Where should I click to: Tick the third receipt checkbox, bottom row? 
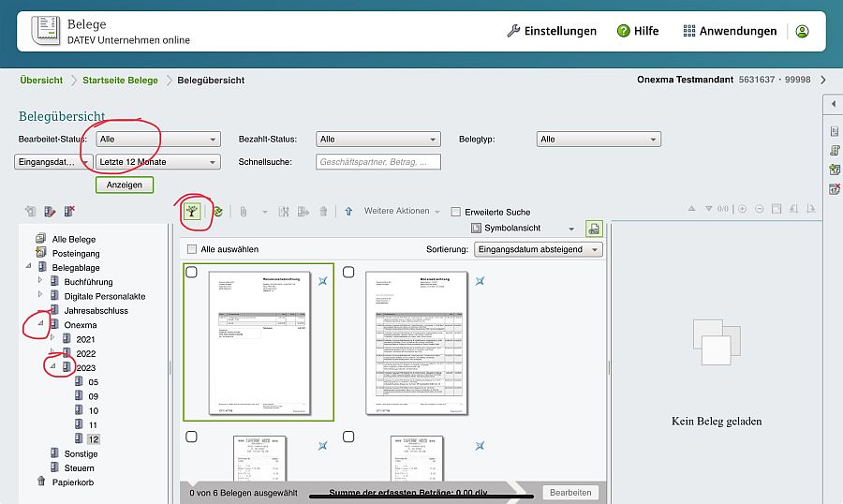pyautogui.click(x=191, y=437)
